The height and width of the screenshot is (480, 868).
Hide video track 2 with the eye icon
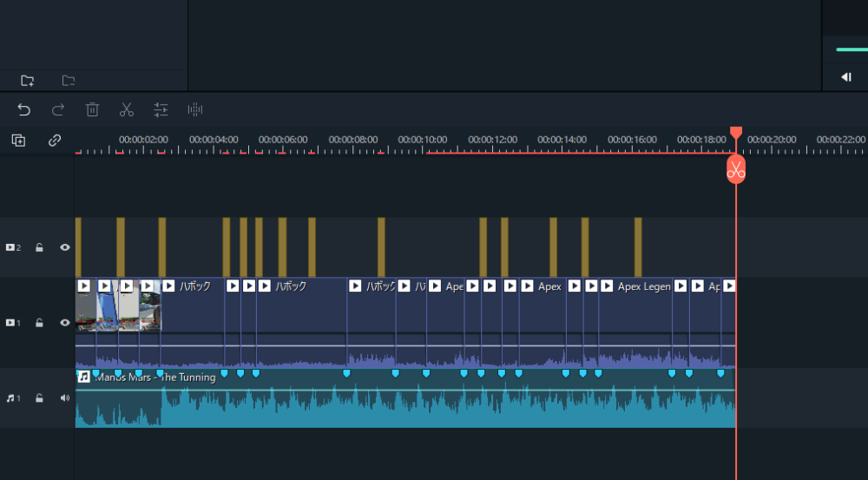pyautogui.click(x=65, y=247)
